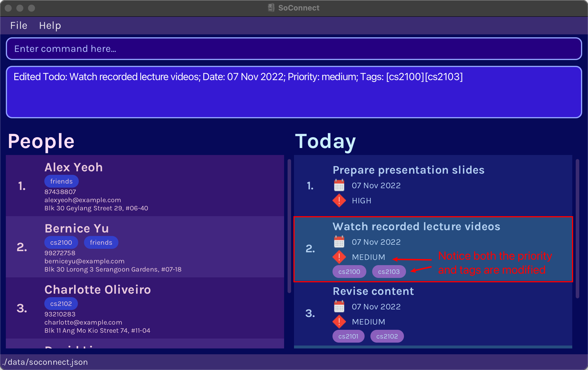Click the People panel heading
Image resolution: width=588 pixels, height=370 pixels.
click(41, 141)
